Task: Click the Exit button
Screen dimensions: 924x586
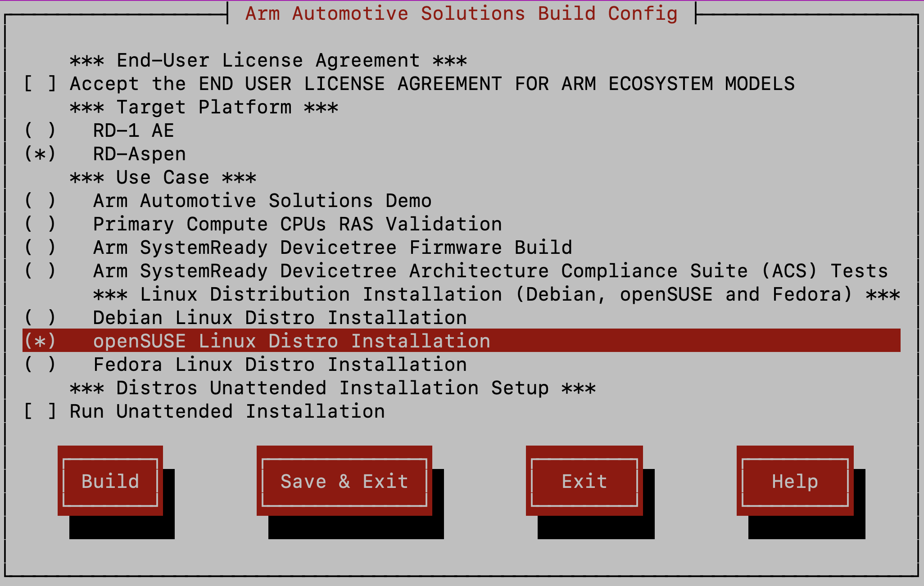Action: click(584, 481)
